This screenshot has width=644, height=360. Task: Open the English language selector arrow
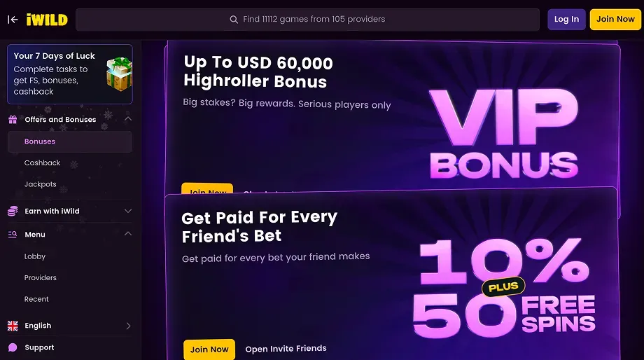point(128,326)
